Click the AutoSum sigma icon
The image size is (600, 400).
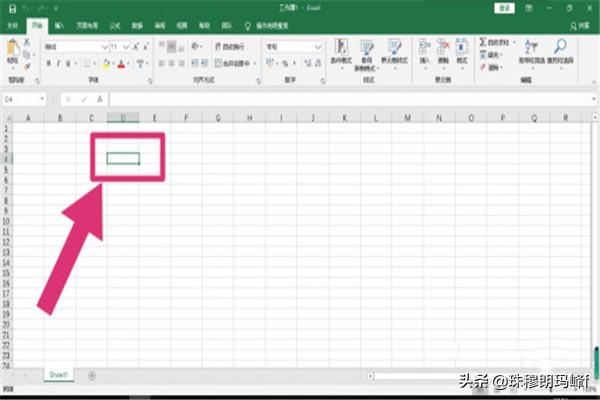483,41
